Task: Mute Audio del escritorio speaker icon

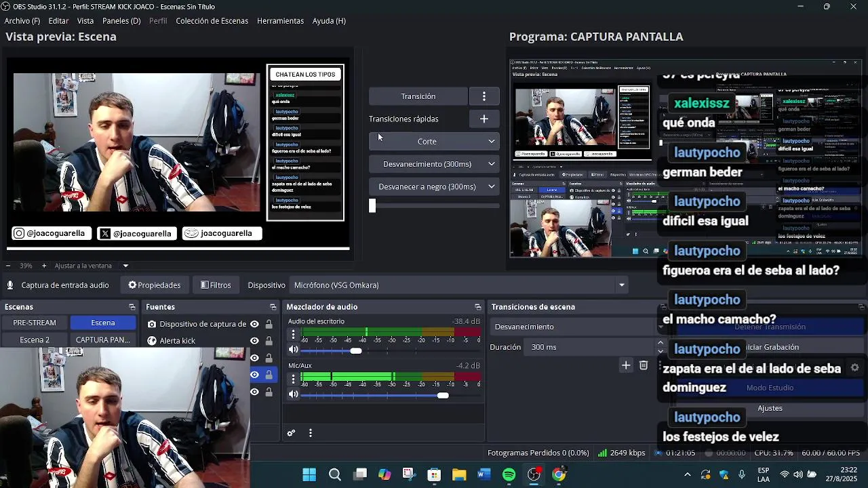Action: pyautogui.click(x=294, y=350)
